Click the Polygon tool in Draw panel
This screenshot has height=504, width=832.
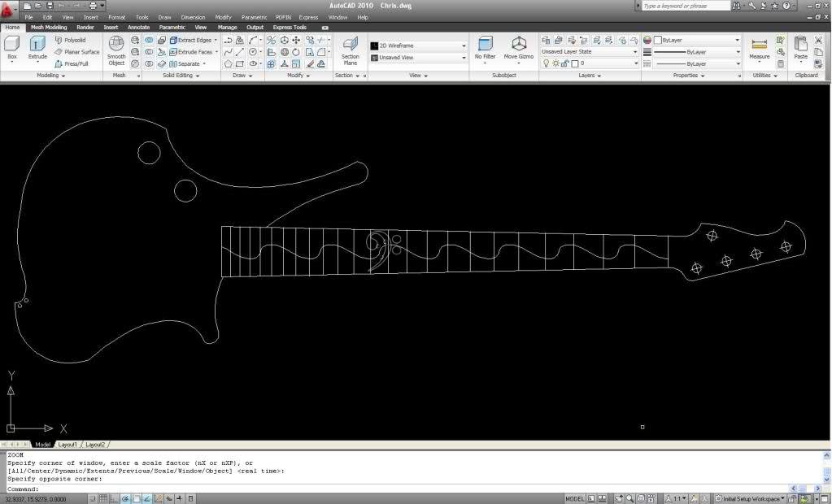coord(229,63)
